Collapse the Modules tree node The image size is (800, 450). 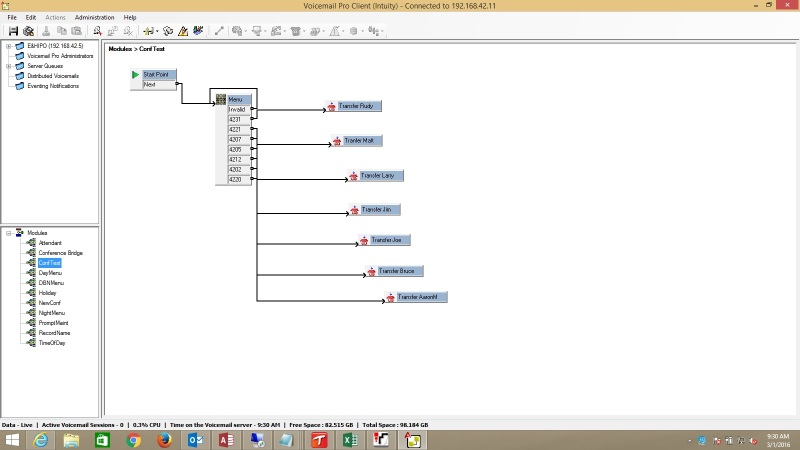(x=9, y=233)
